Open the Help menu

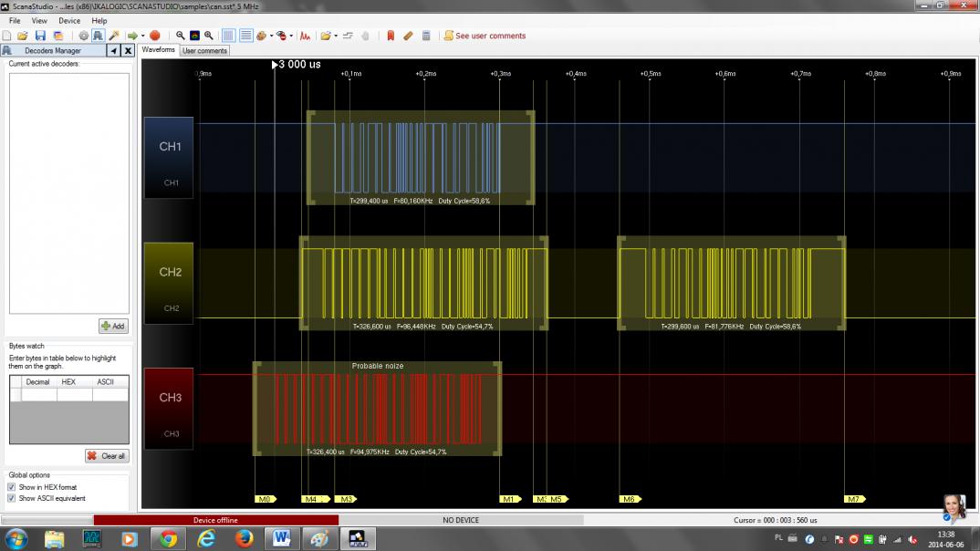tap(99, 21)
